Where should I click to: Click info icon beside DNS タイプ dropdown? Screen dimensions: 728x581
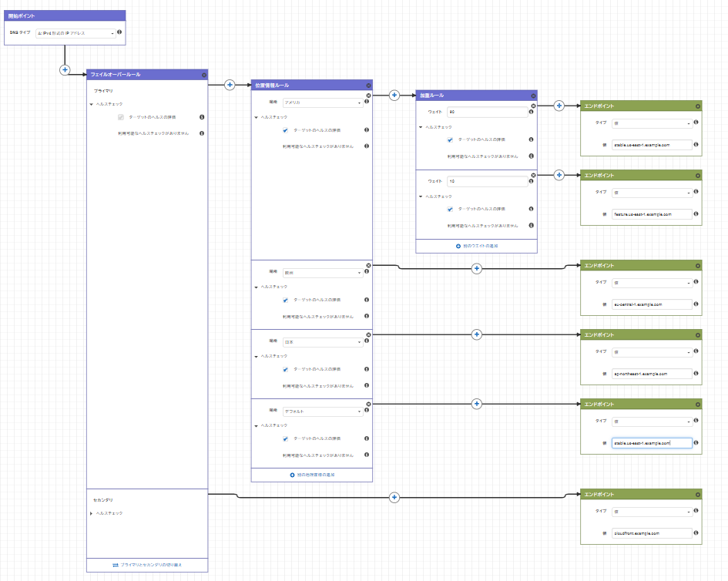tap(119, 32)
